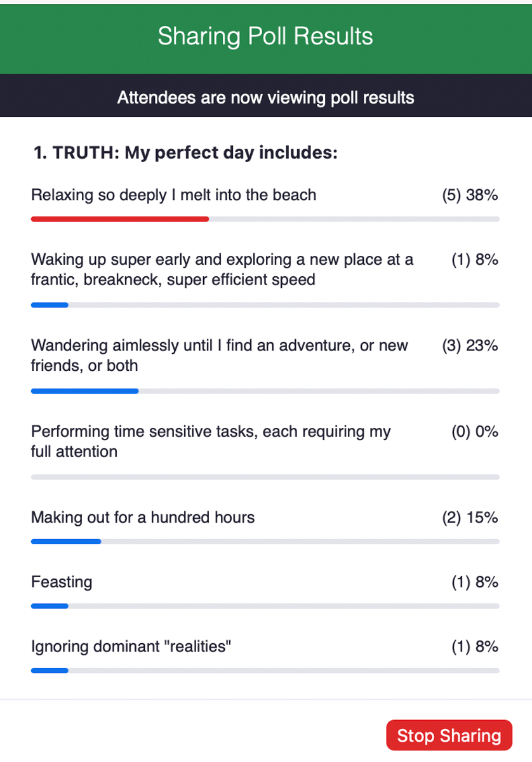Click the "(3) 23%" result count
The height and width of the screenshot is (762, 532).
(x=470, y=346)
